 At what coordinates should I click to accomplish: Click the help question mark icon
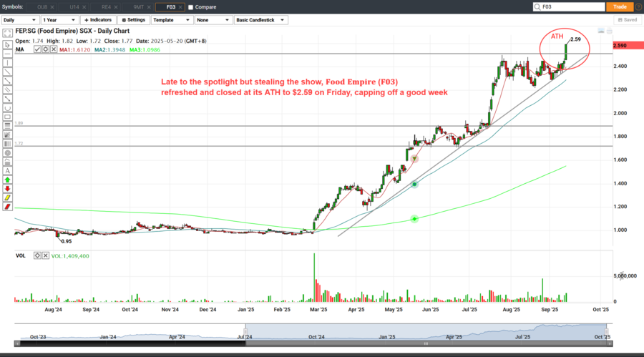[x=639, y=7]
